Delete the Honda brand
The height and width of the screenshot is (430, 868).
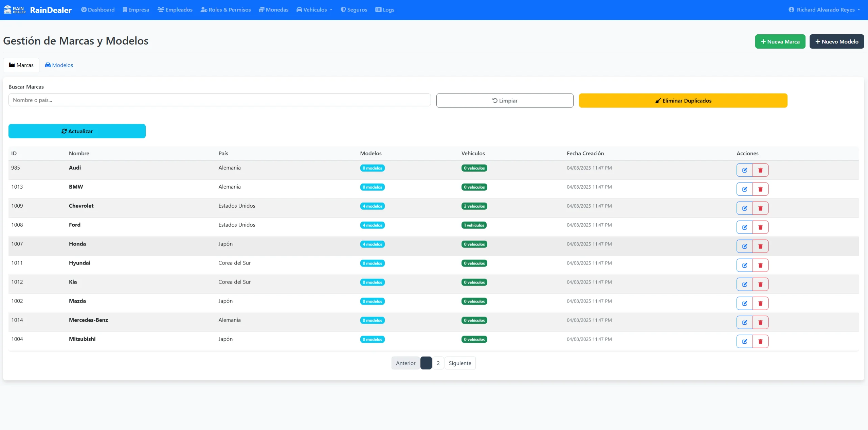[760, 246]
